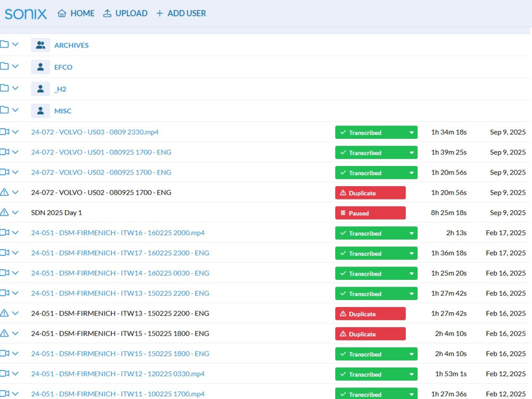Open row chevron for duplicate ITW13 file
The image size is (532, 399).
[x=15, y=313]
